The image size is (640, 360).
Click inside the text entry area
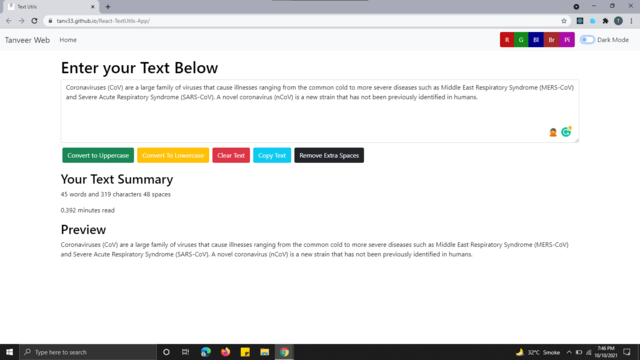320,111
